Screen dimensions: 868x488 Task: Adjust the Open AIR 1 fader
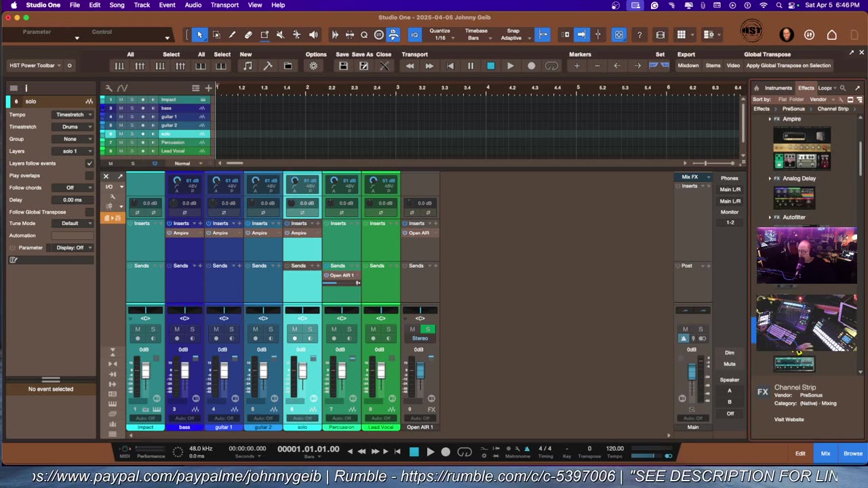coord(420,371)
